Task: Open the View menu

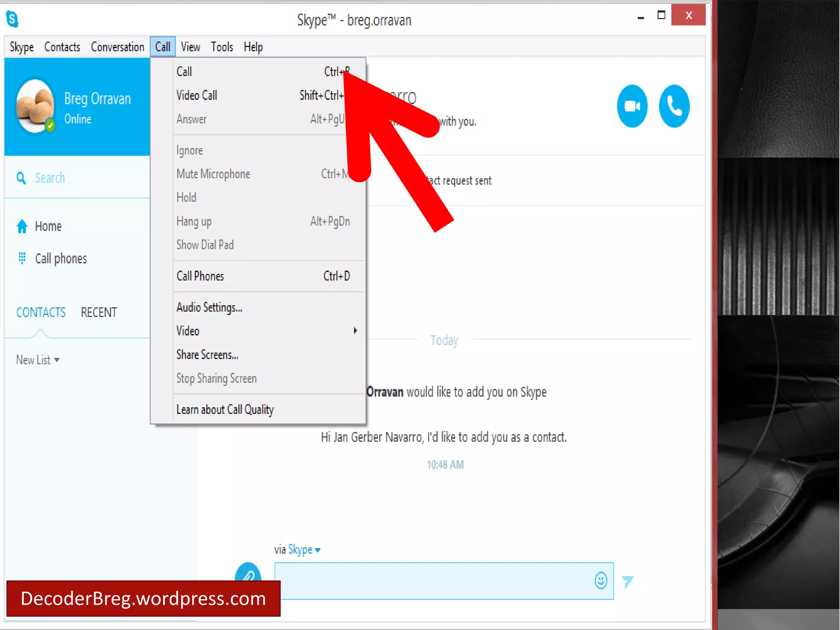Action: [x=191, y=47]
